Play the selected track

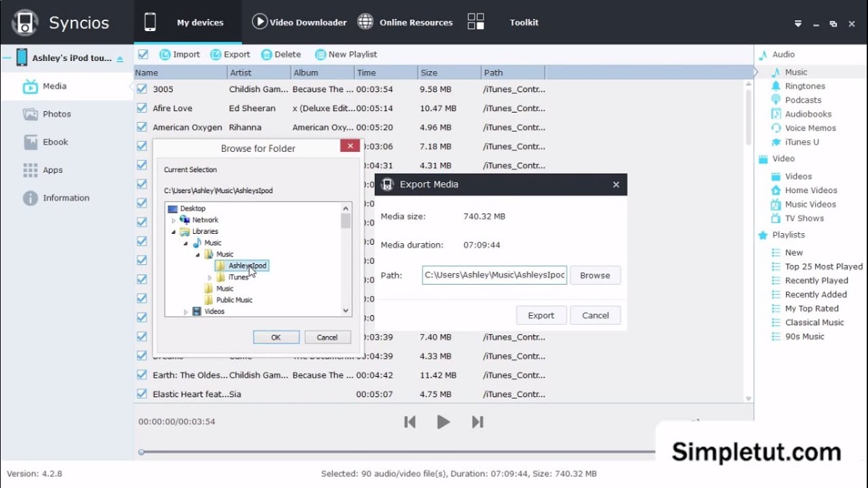point(443,422)
